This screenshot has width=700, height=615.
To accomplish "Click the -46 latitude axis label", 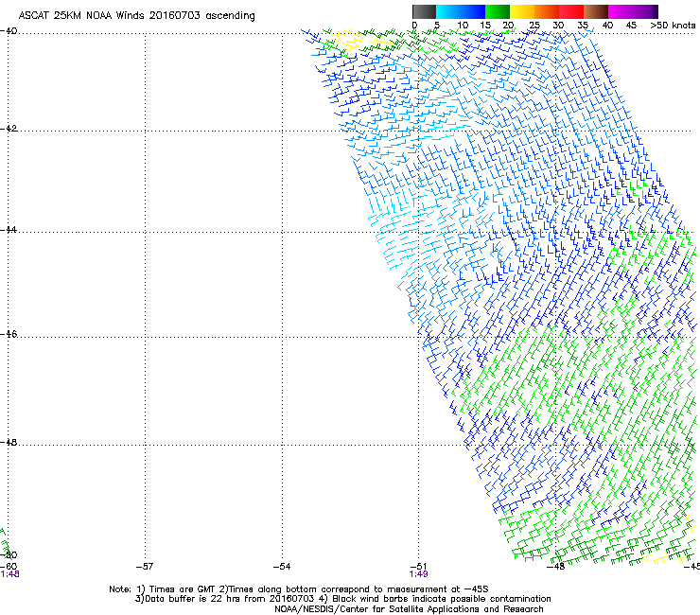I will [9, 334].
